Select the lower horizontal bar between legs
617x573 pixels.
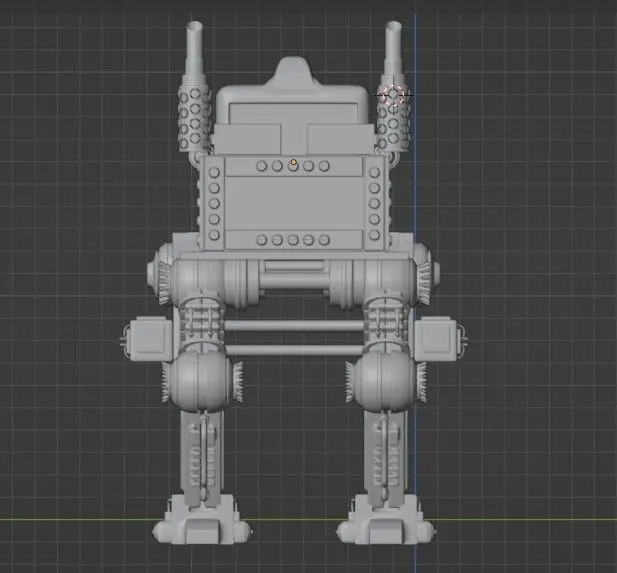(294, 350)
